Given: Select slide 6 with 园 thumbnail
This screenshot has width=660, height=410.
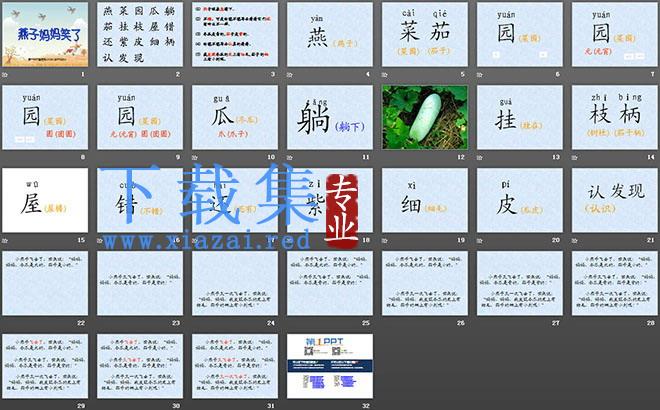Looking at the screenshot, I should tap(519, 35).
